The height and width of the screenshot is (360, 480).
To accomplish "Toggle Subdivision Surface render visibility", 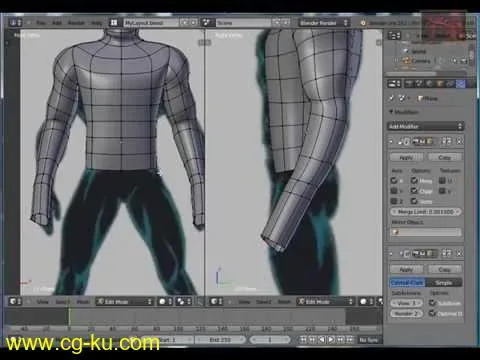I will pyautogui.click(x=416, y=254).
